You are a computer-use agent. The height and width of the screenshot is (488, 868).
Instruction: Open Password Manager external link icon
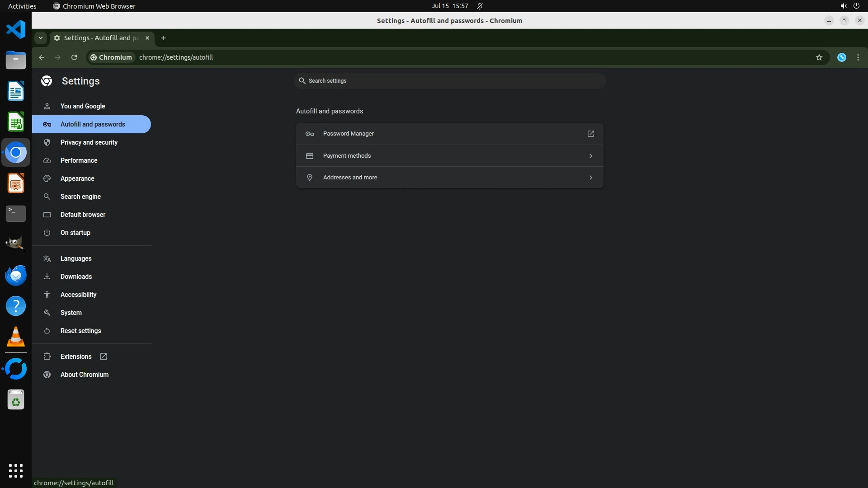(590, 134)
